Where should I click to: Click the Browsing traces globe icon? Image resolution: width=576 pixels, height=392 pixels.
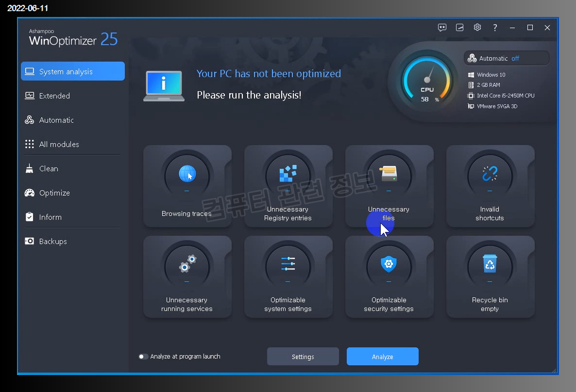187,174
